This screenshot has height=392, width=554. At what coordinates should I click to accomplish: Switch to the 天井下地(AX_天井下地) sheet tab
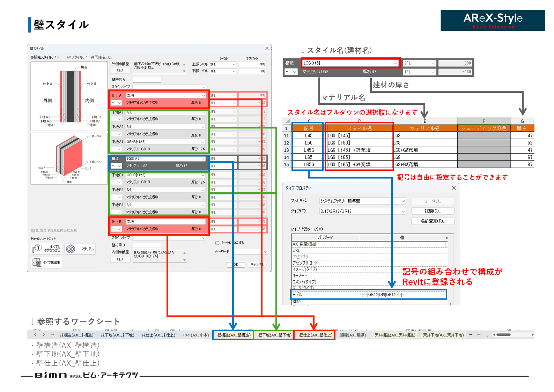(443, 335)
